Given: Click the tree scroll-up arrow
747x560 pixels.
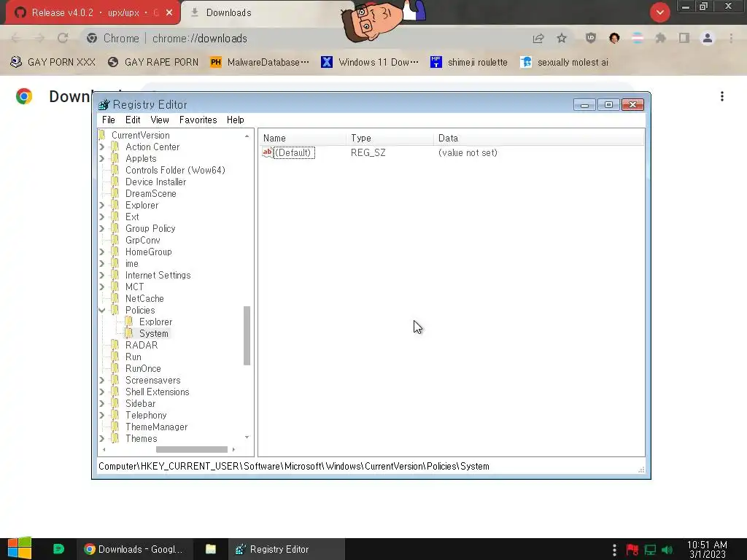Looking at the screenshot, I should pyautogui.click(x=247, y=136).
